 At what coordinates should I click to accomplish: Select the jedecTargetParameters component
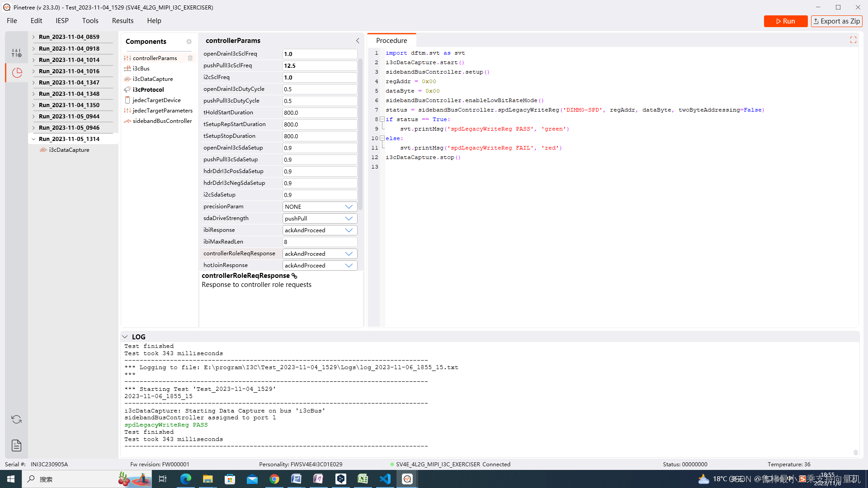(x=162, y=110)
